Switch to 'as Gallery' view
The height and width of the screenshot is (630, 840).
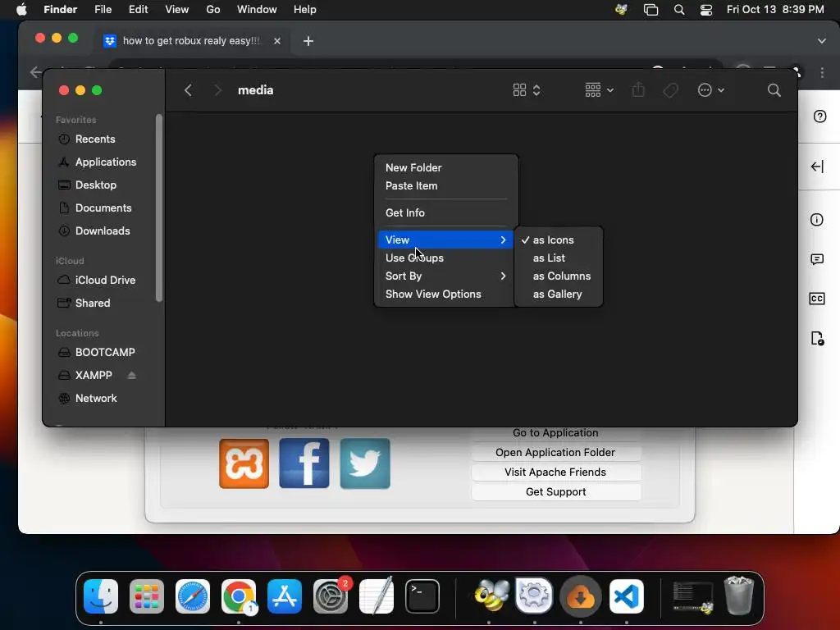pos(558,294)
